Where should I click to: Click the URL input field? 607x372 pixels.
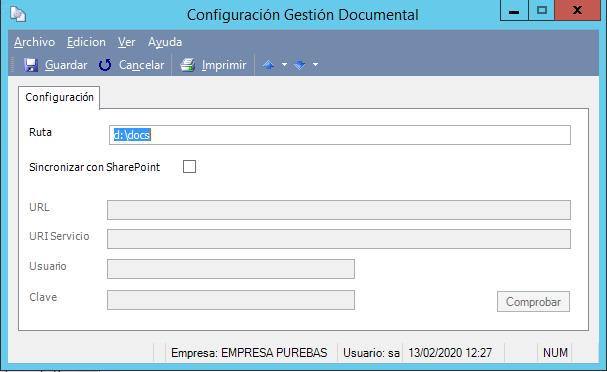(x=339, y=210)
